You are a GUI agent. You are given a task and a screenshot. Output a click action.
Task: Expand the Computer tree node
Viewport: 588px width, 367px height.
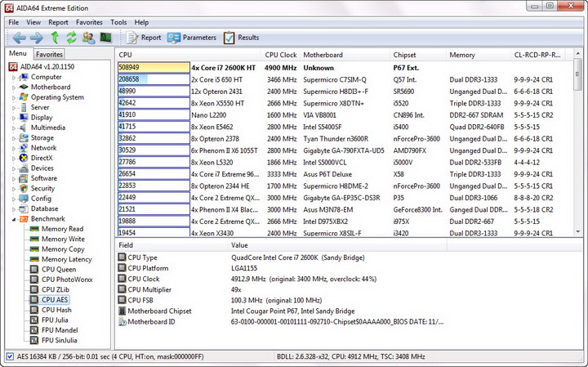(14, 78)
